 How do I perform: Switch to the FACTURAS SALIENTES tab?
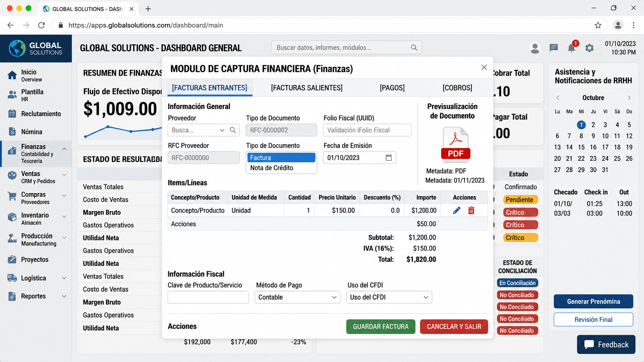307,88
